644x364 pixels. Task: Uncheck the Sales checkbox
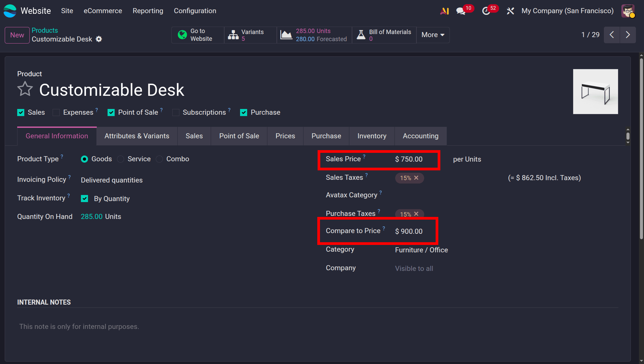pyautogui.click(x=21, y=113)
